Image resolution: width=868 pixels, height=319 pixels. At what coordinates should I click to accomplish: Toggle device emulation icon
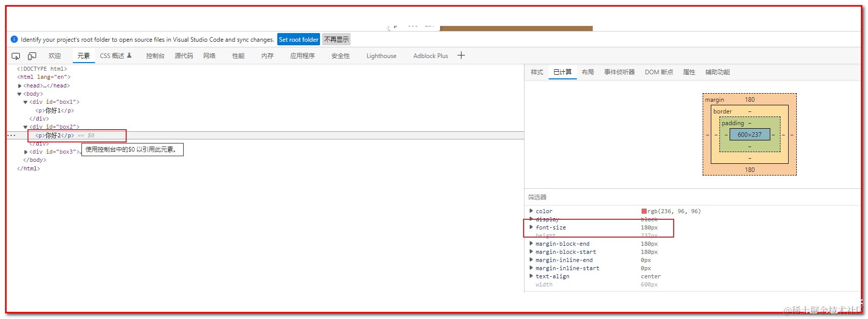[32, 56]
